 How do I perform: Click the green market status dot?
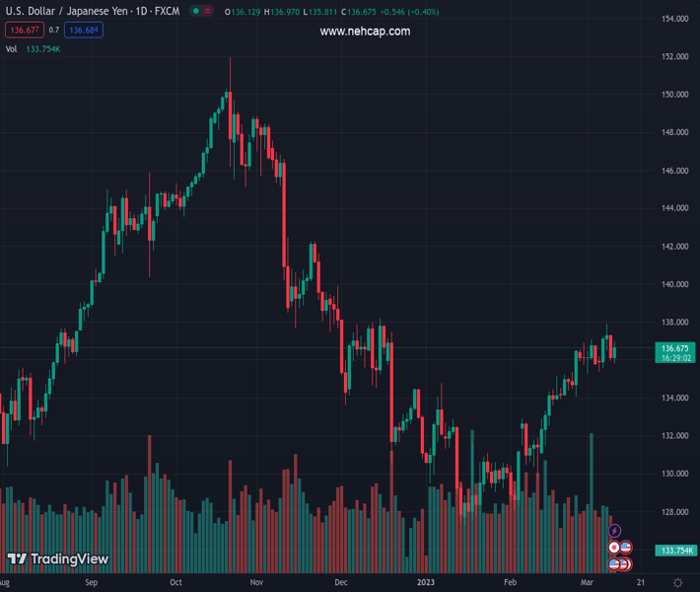(196, 12)
